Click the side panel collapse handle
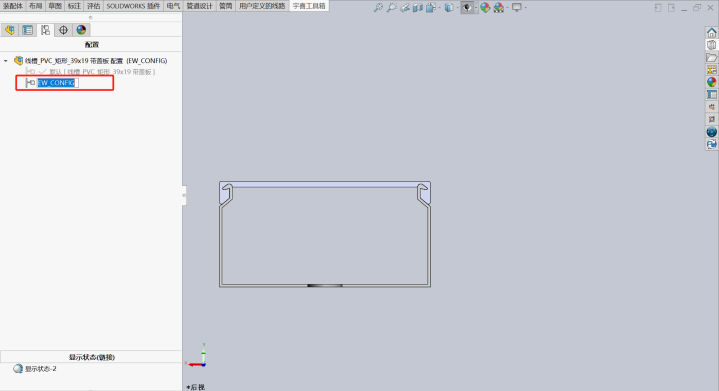The image size is (719, 391). 184,195
